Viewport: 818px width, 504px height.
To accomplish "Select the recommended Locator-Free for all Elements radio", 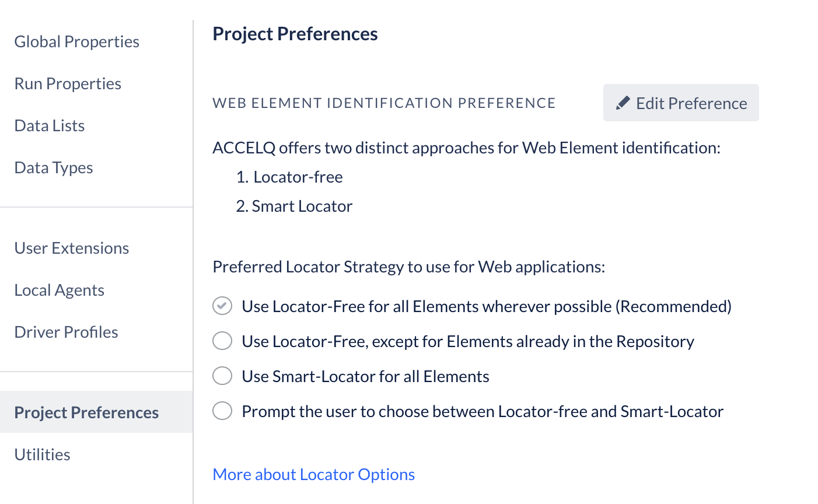I will [222, 306].
